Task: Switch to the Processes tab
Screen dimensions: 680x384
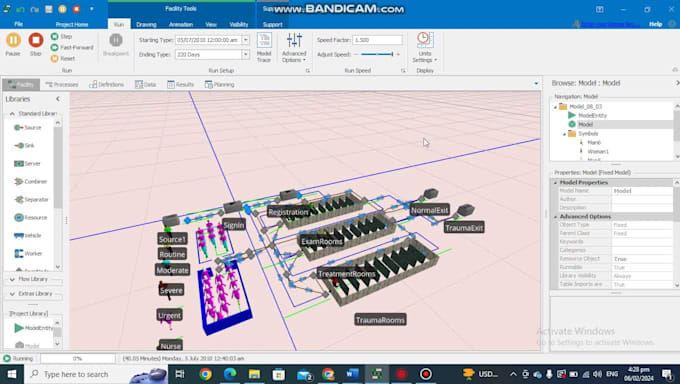Action: (x=62, y=85)
